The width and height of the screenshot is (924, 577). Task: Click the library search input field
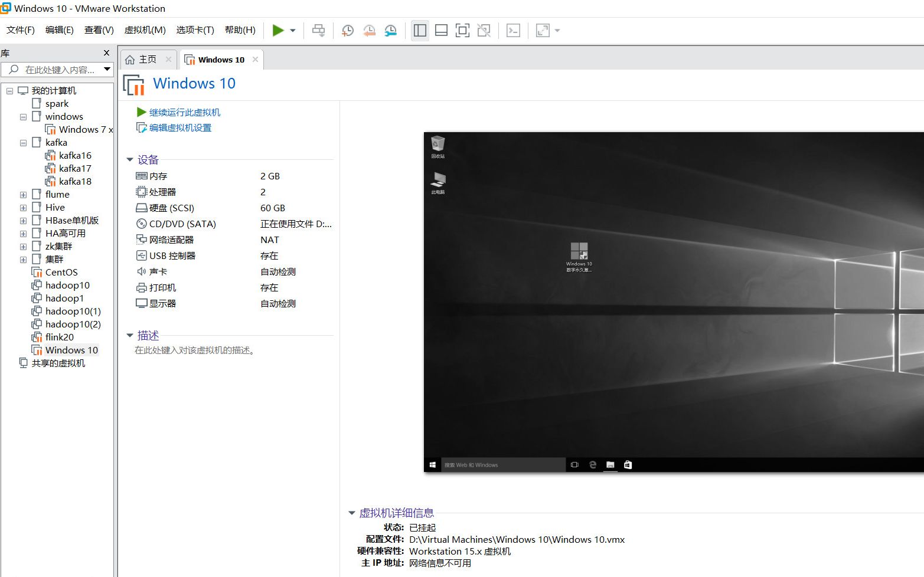(56, 70)
